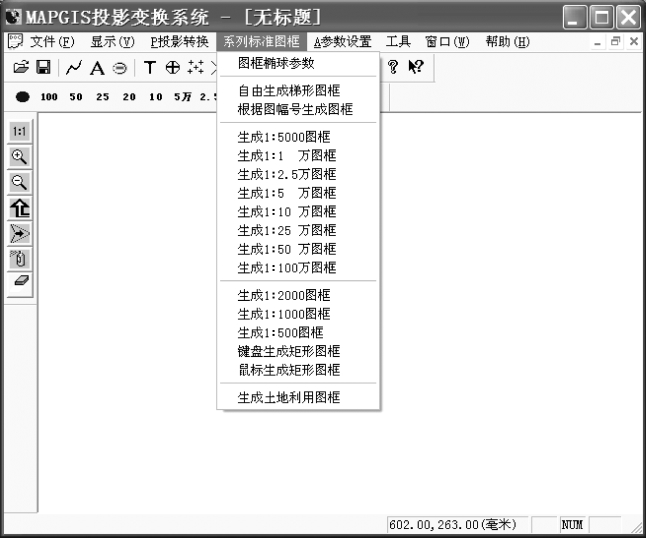
Task: Click the mouse-shaped tool icon
Action: (x=19, y=259)
